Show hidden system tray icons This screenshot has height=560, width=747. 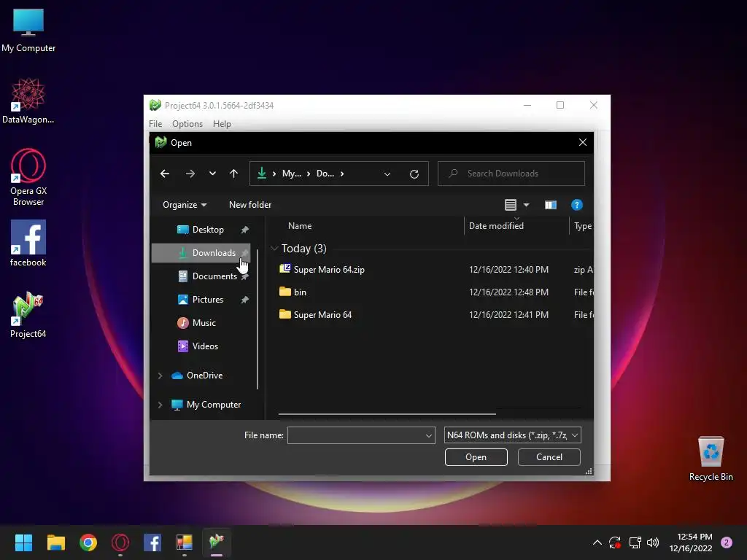click(x=597, y=542)
